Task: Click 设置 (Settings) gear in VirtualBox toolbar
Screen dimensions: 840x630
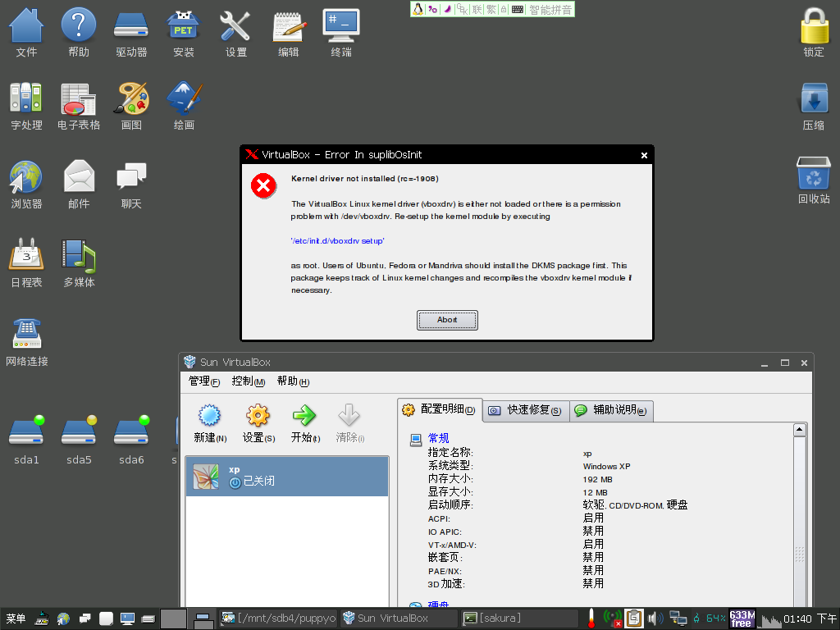Action: tap(258, 424)
